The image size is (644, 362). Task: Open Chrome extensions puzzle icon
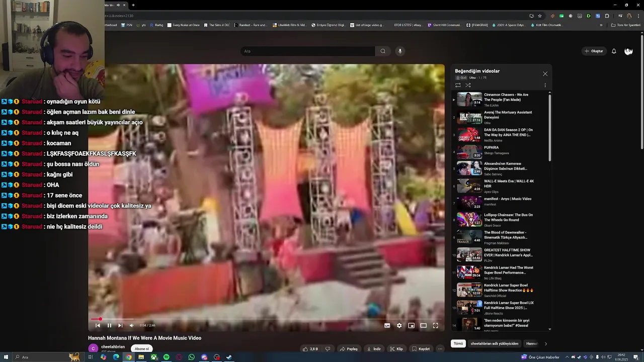tap(606, 16)
